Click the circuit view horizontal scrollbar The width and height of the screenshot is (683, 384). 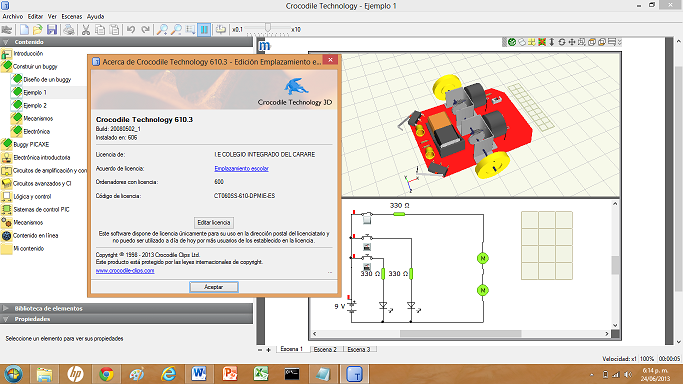pos(460,333)
